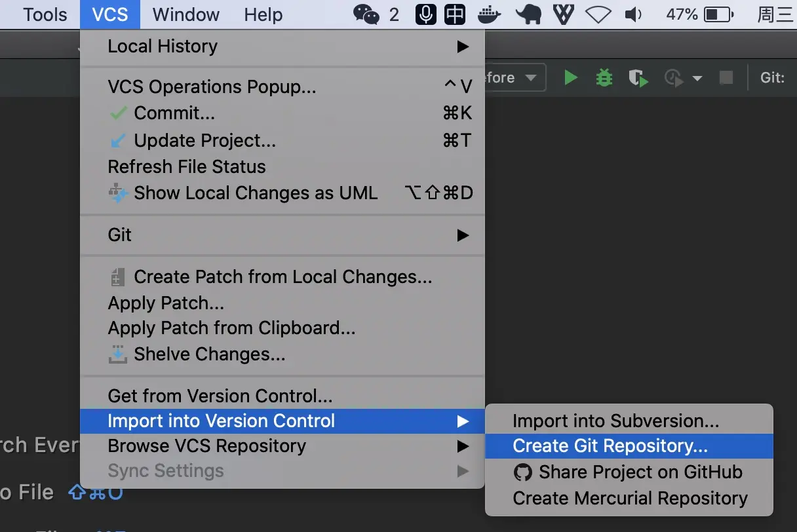Select Shelve Changes... entry
This screenshot has height=532, width=797.
(x=282, y=354)
